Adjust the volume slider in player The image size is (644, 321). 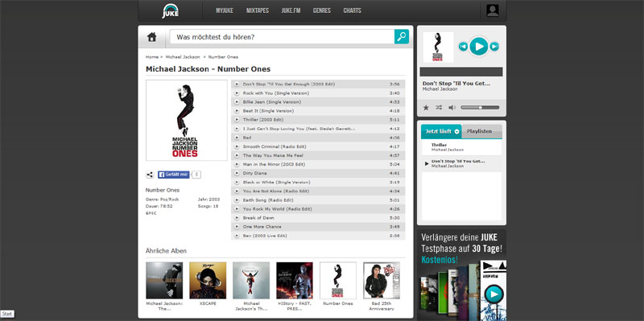click(480, 108)
